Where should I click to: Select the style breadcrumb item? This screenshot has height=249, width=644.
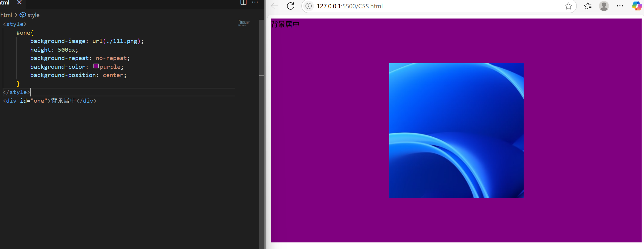point(30,15)
